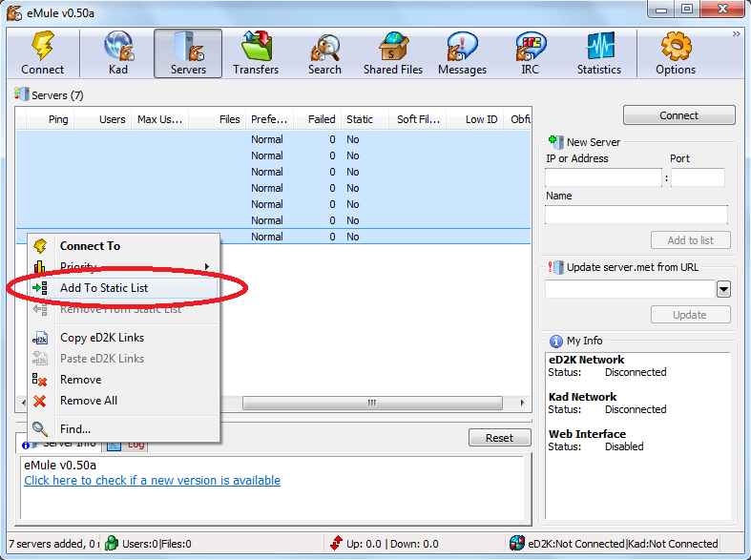Open the Messages page
The height and width of the screenshot is (560, 751).
[462, 52]
